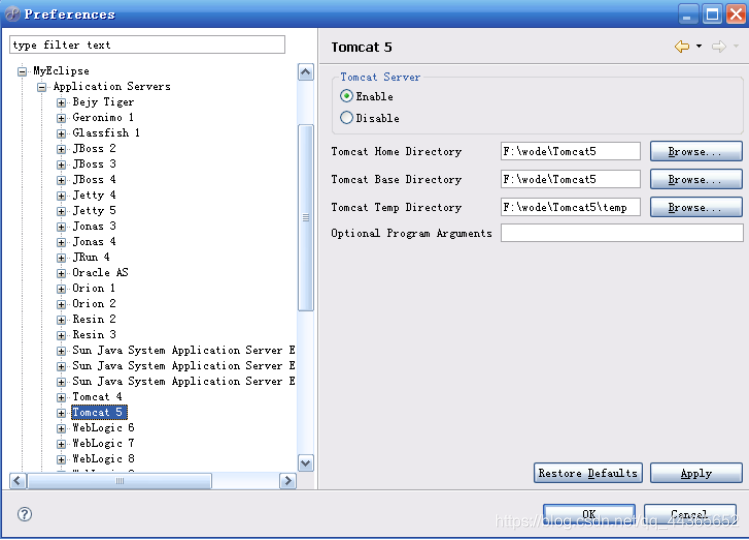The height and width of the screenshot is (540, 749).
Task: Select JBoss 3 in the tree
Action: (94, 164)
